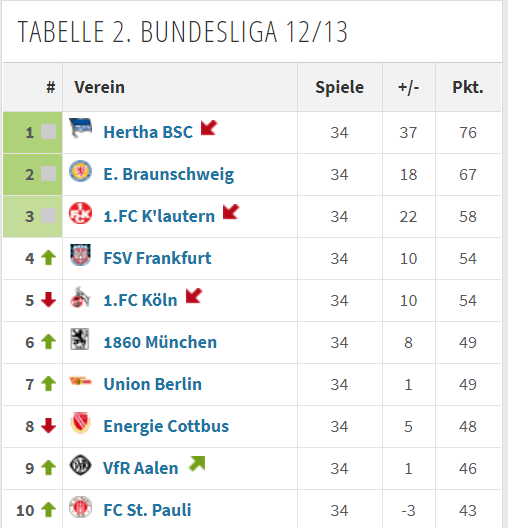Open the Energie Cottbus team link
508x528 pixels.
pos(166,426)
